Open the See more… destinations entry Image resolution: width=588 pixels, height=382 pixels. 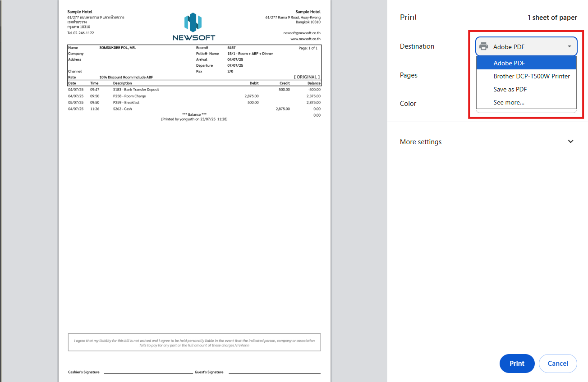point(509,102)
